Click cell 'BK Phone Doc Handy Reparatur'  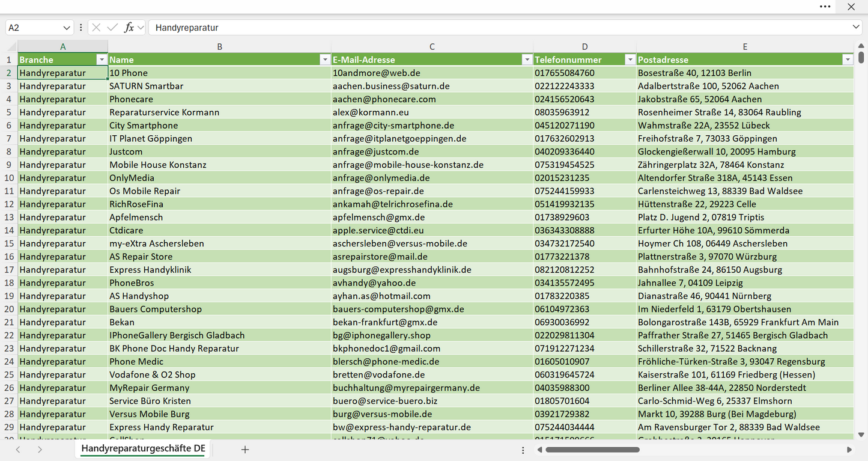220,349
